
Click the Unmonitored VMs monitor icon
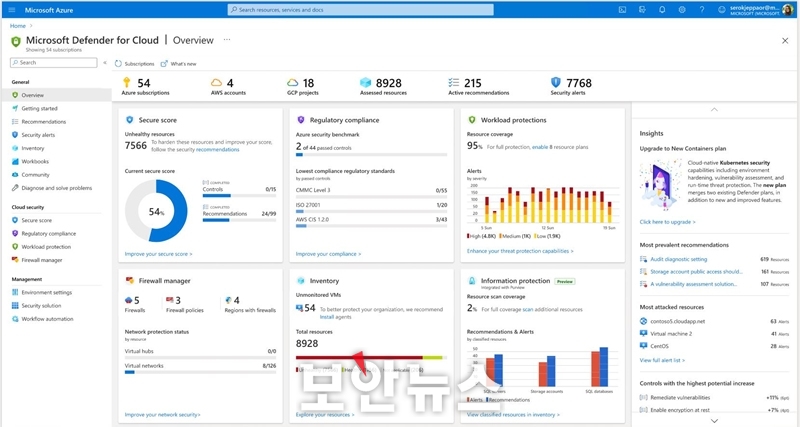tap(299, 308)
